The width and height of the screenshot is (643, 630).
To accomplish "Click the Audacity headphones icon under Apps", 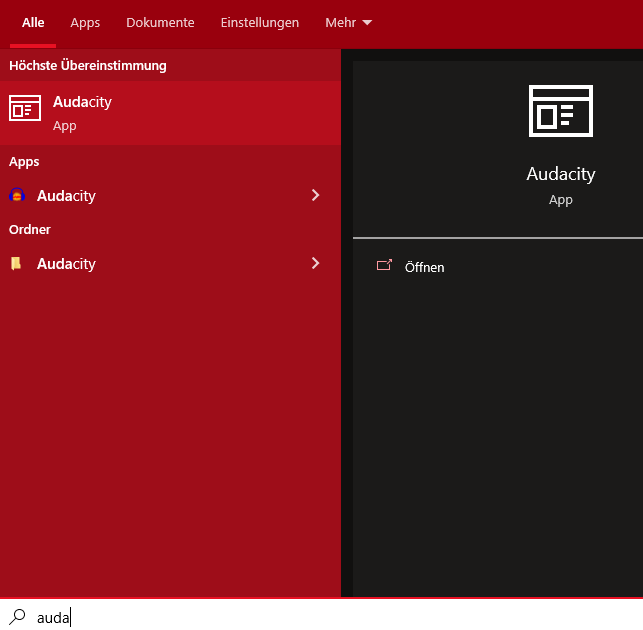I will 17,195.
